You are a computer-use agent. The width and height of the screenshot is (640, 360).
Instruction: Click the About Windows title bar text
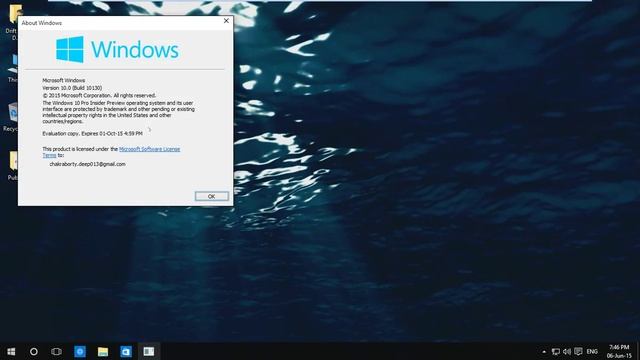42,23
